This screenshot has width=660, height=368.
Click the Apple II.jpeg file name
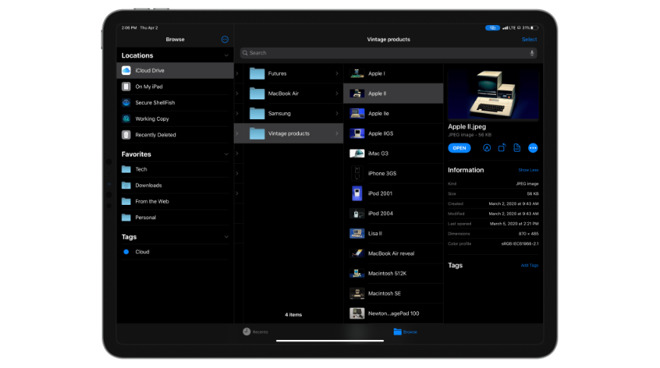tap(467, 126)
